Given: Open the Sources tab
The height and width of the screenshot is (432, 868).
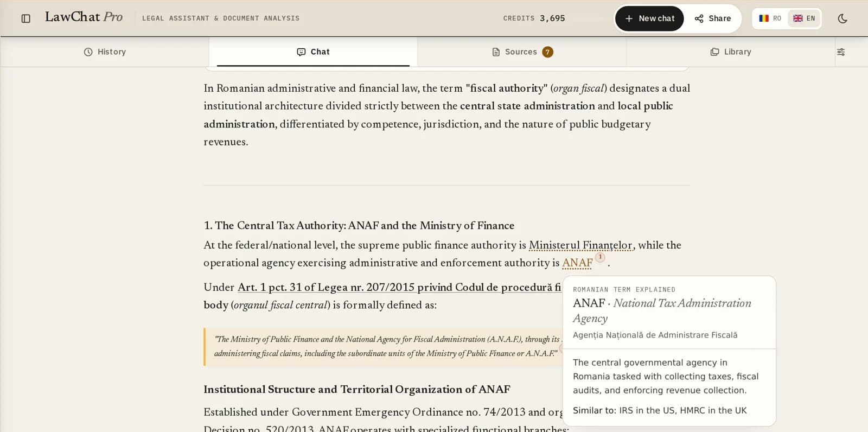Looking at the screenshot, I should click(x=522, y=52).
